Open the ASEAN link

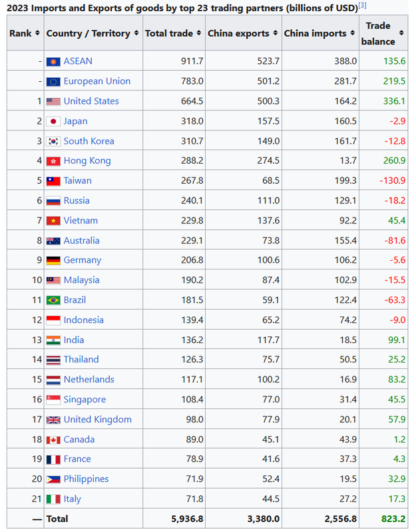click(x=78, y=61)
